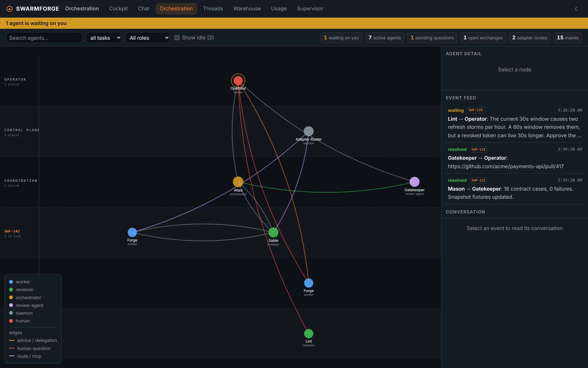The image size is (588, 368).
Task: Click the 7 active agents chip
Action: [385, 38]
